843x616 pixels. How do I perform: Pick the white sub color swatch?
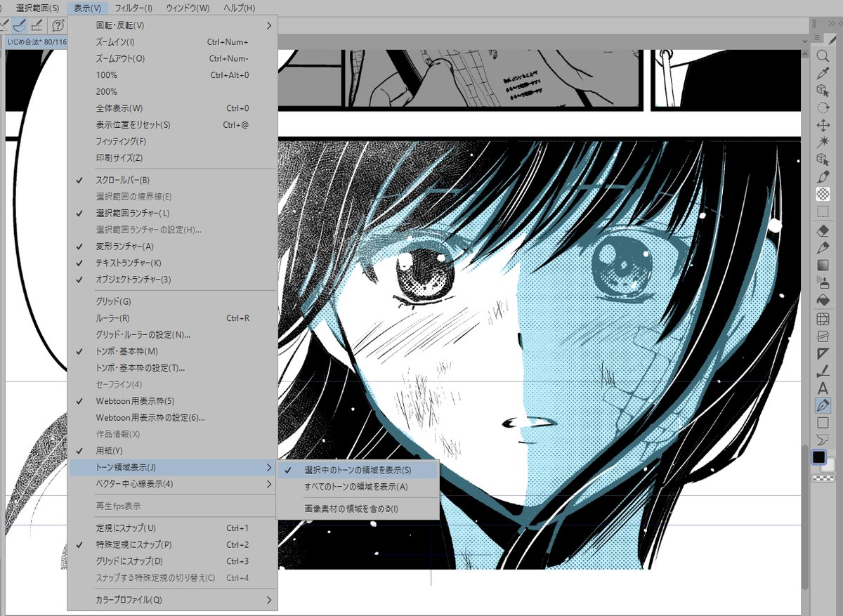pos(829,466)
